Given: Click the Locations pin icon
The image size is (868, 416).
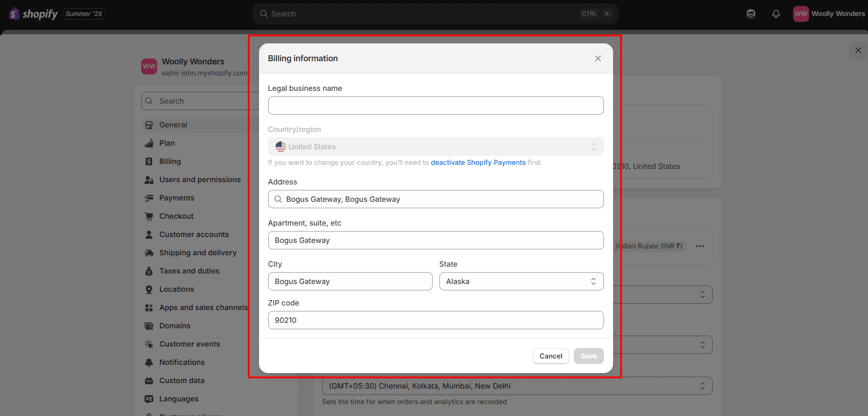Looking at the screenshot, I should [149, 290].
